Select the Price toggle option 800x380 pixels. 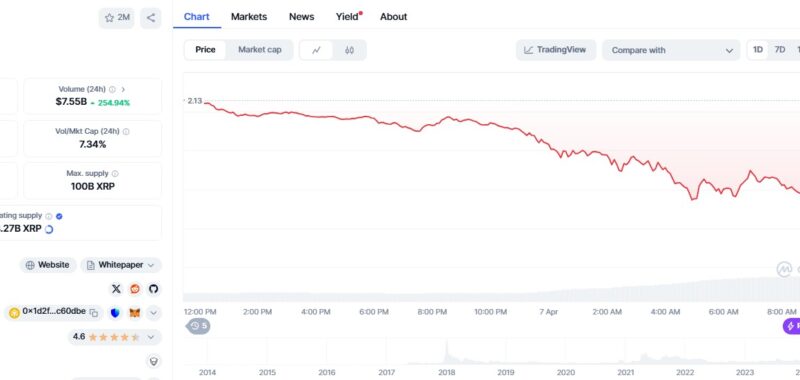tap(205, 50)
